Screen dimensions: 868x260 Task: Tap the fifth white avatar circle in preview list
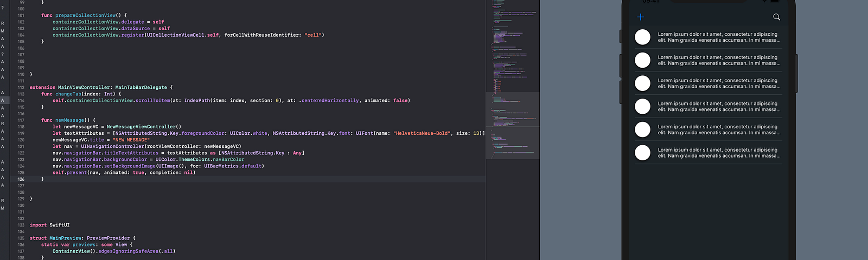point(642,129)
